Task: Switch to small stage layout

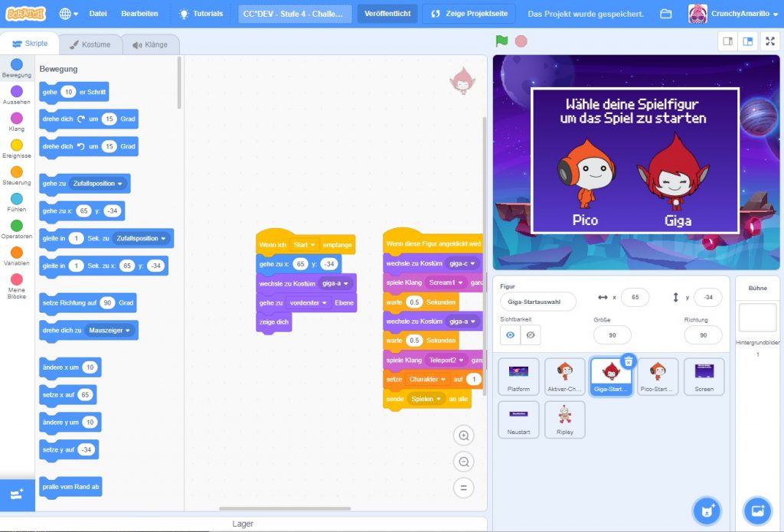Action: click(x=727, y=41)
